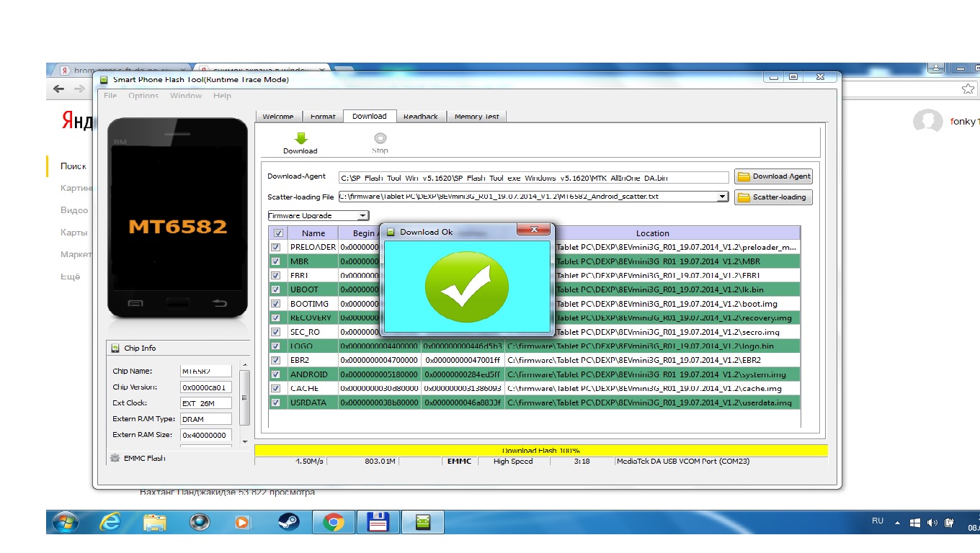Click the green Download arrow icon

tap(300, 138)
